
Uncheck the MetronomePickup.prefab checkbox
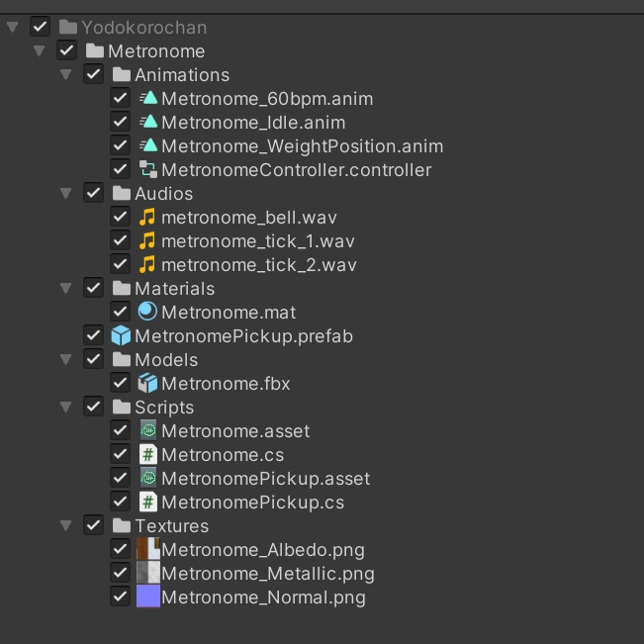(94, 336)
